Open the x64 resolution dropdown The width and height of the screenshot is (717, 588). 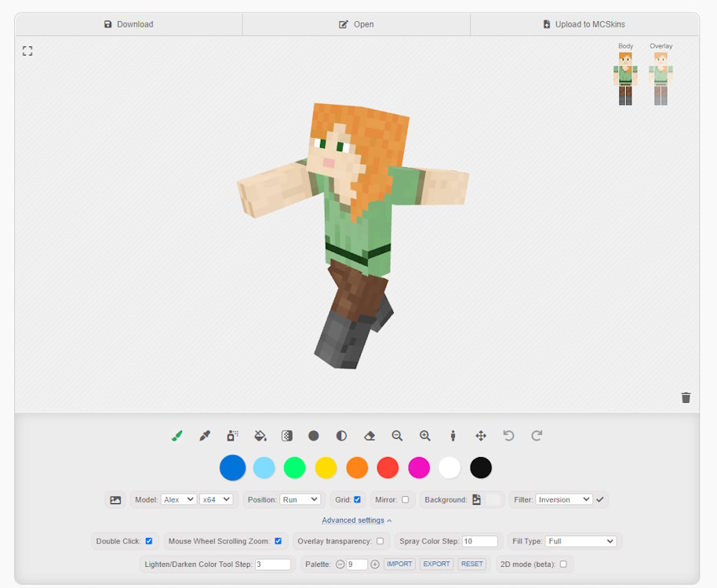217,499
